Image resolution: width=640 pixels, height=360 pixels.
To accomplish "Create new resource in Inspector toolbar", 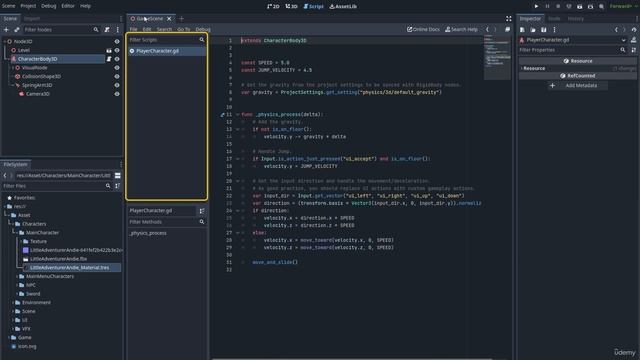I will (522, 29).
